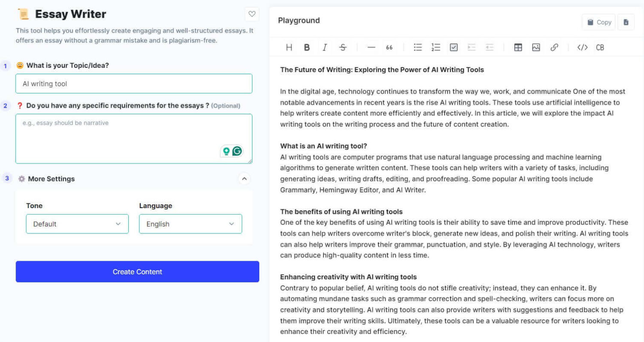644x342 pixels.
Task: Insert a block quote
Action: pos(389,48)
